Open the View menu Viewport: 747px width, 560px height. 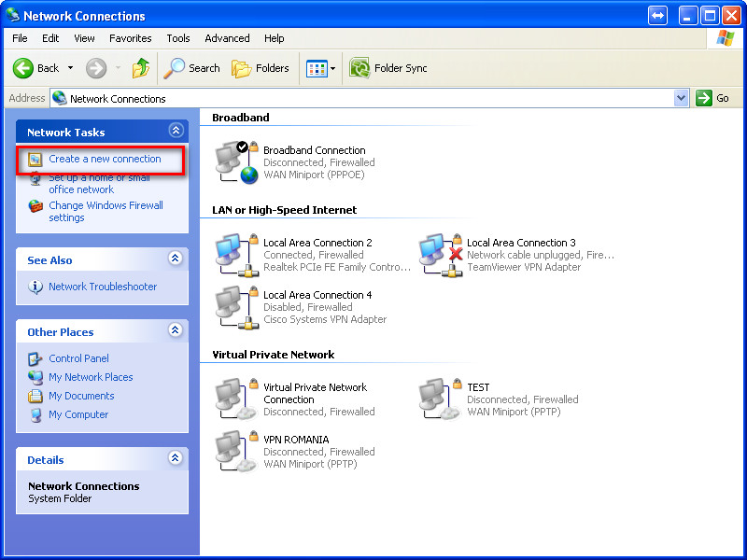(x=84, y=38)
